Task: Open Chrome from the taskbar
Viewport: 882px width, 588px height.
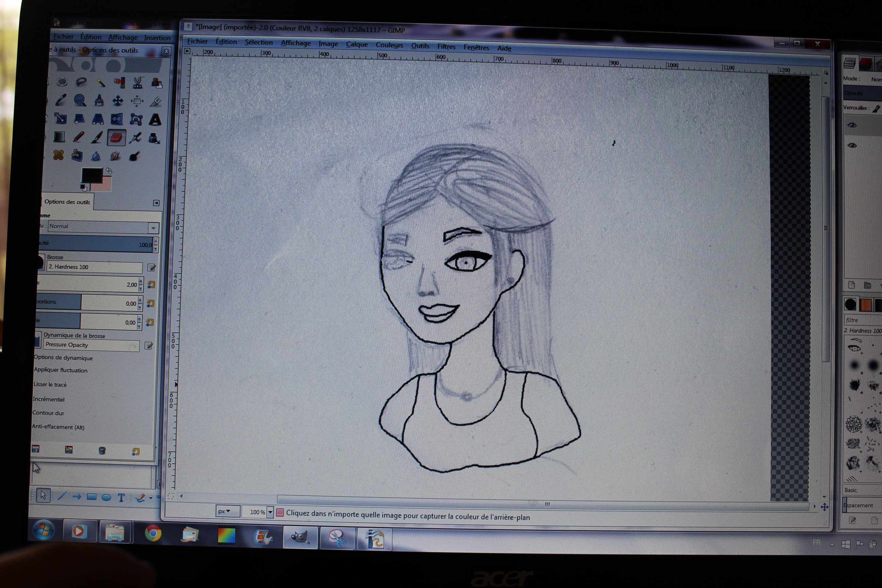Action: (153, 533)
